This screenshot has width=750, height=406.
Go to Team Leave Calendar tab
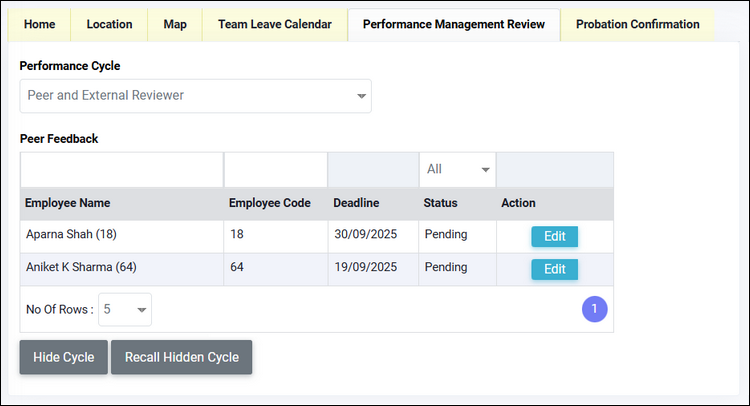[x=274, y=24]
